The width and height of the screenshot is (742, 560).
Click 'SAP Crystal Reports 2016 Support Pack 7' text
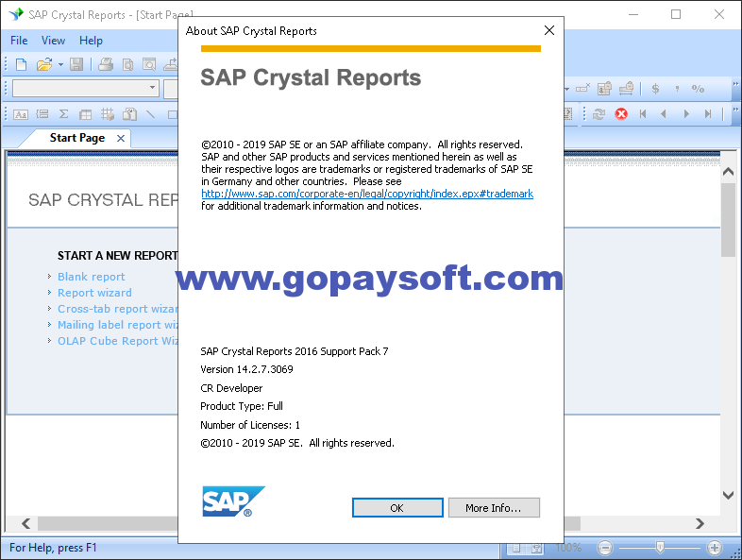295,351
